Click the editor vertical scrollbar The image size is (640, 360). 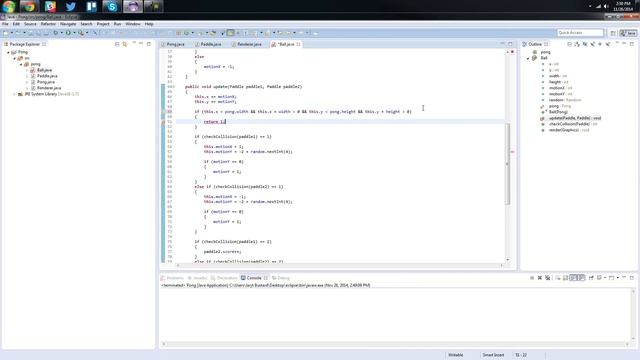coord(507,163)
